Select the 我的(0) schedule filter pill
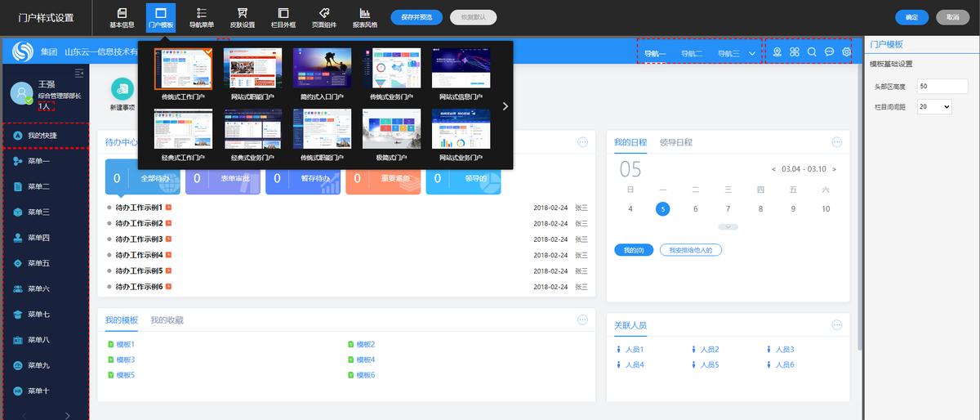980x420 pixels. coord(633,250)
